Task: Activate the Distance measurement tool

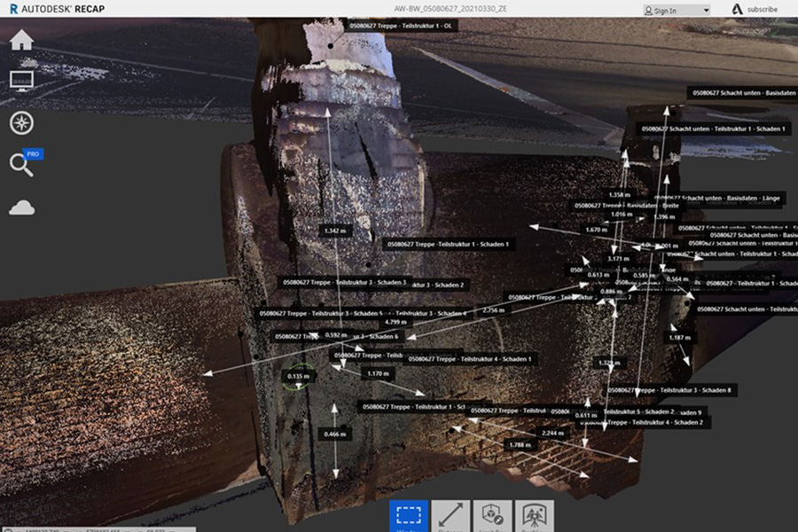Action: pos(450,517)
